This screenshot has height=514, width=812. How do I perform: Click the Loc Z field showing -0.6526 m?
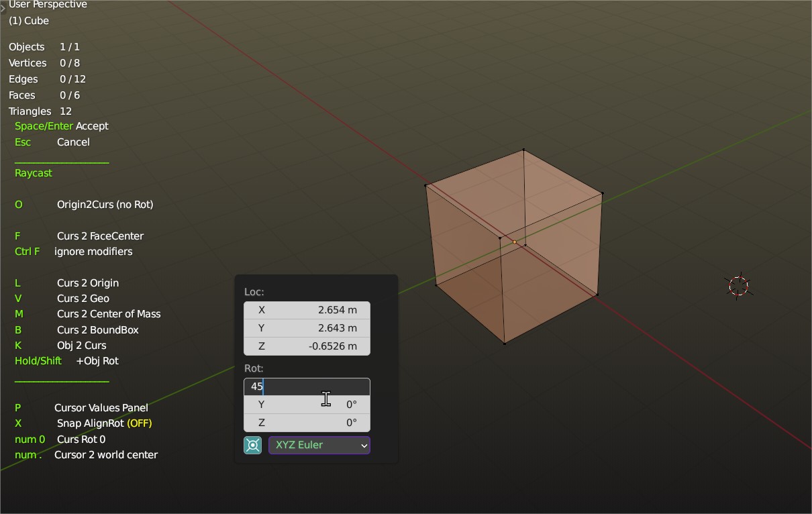pos(307,346)
